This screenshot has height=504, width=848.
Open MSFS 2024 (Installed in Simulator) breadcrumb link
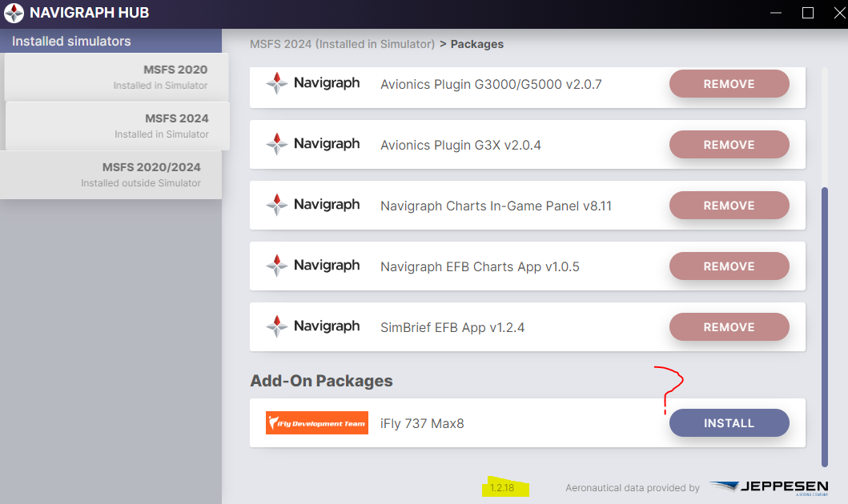342,44
